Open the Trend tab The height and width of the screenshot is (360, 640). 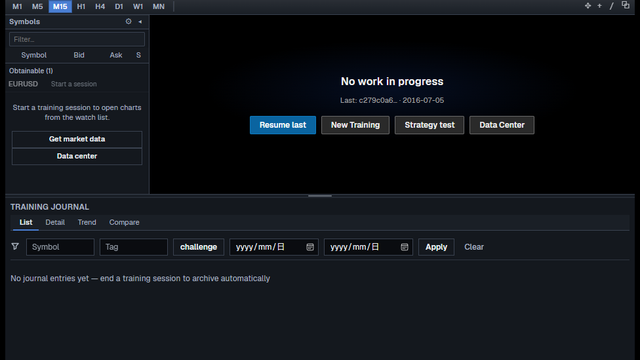(x=87, y=222)
